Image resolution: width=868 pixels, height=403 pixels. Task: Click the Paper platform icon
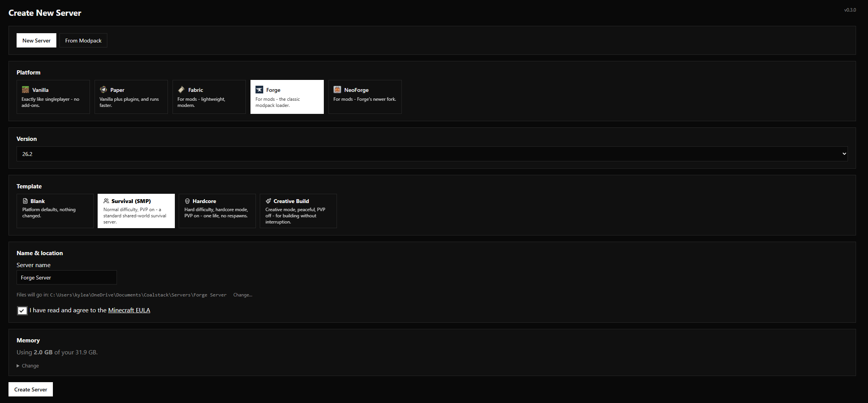click(103, 90)
